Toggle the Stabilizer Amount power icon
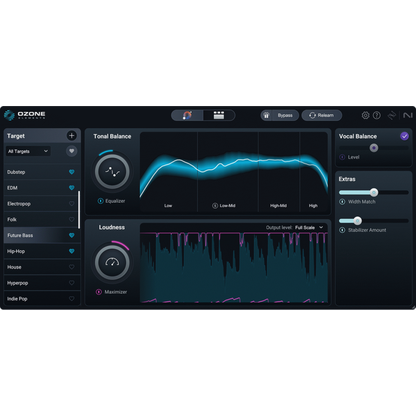The height and width of the screenshot is (416, 416). 342,230
